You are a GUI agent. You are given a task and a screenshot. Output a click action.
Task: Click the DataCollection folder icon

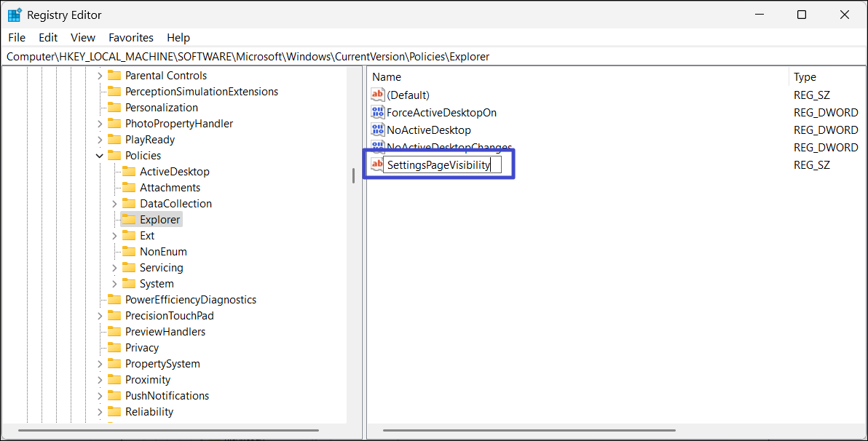pos(129,204)
